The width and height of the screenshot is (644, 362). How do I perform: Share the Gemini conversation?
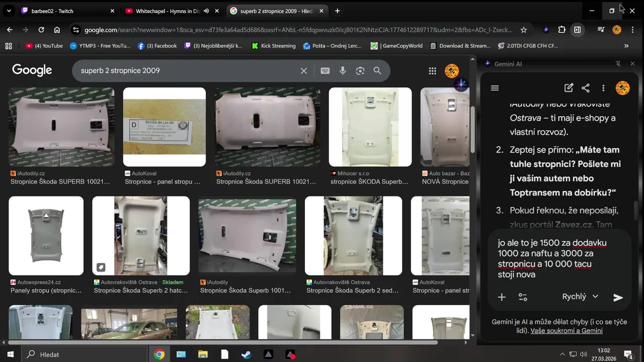pyautogui.click(x=586, y=88)
